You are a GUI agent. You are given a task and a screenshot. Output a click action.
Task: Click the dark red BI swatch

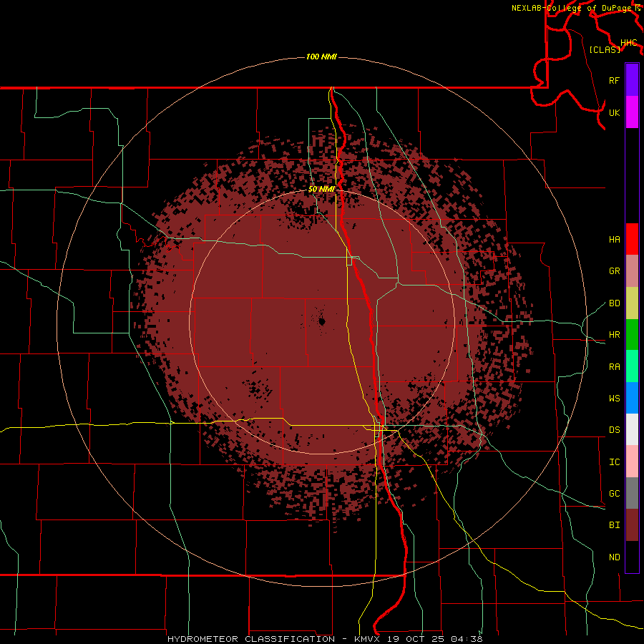tap(632, 525)
